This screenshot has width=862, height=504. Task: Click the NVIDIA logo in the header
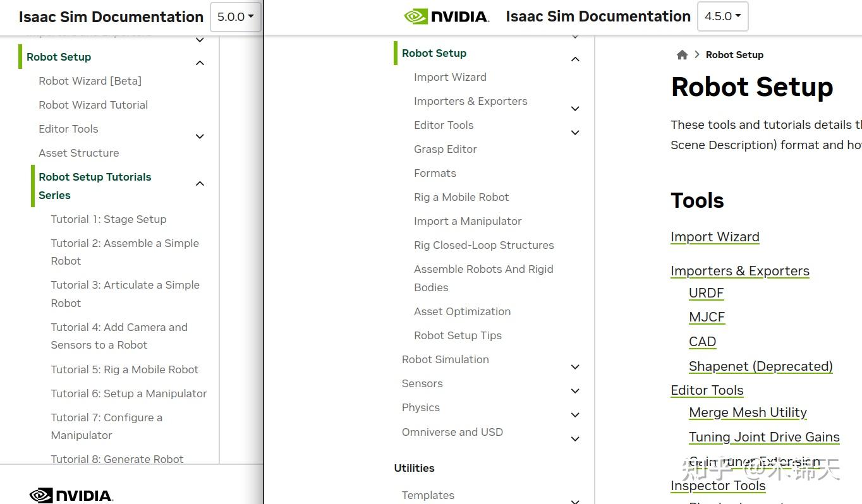[446, 16]
